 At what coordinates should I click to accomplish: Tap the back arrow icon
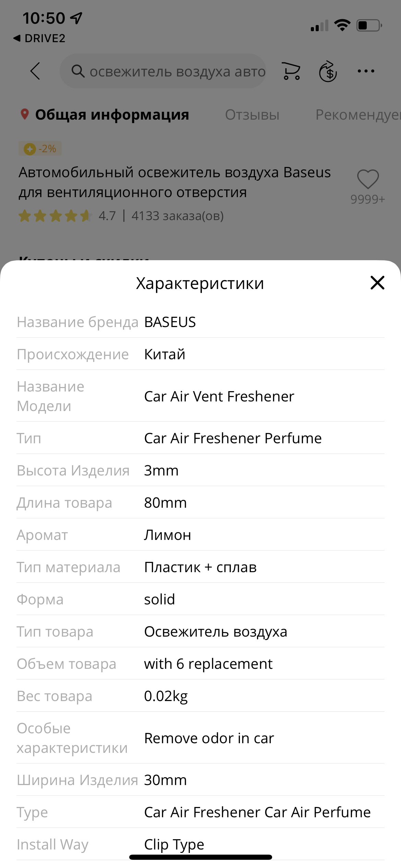(35, 71)
